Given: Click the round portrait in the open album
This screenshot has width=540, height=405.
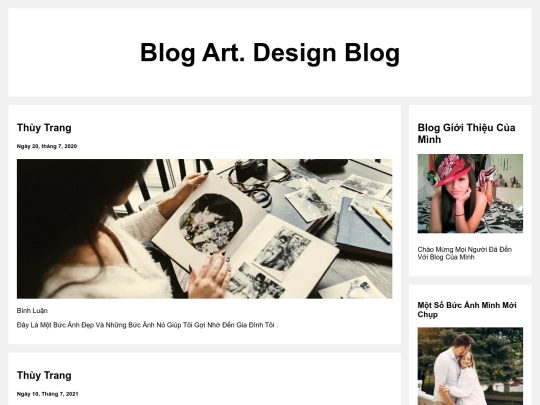Looking at the screenshot, I should [210, 223].
